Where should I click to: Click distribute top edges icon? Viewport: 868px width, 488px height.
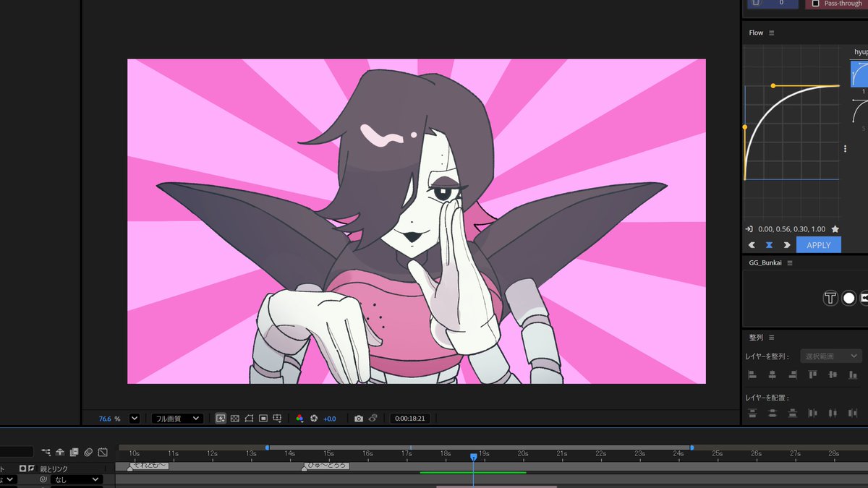752,413
